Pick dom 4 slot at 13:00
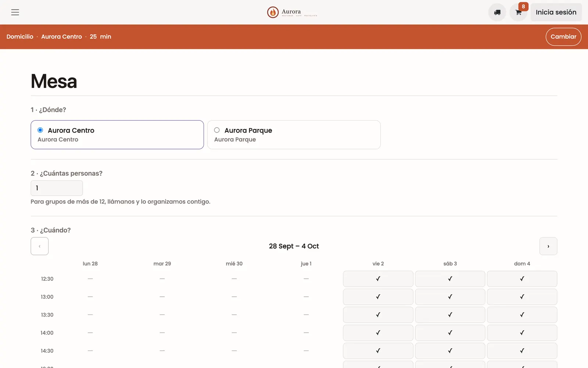588x368 pixels. [x=522, y=297]
